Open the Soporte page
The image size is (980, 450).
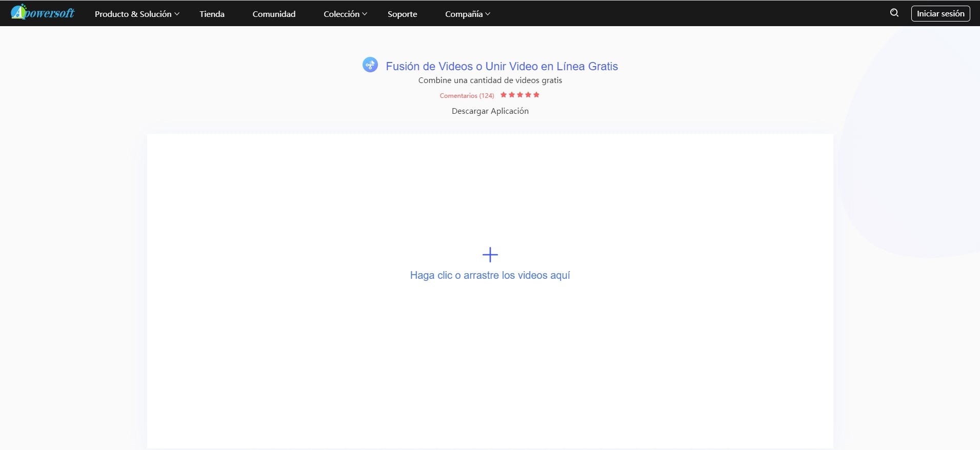coord(402,14)
